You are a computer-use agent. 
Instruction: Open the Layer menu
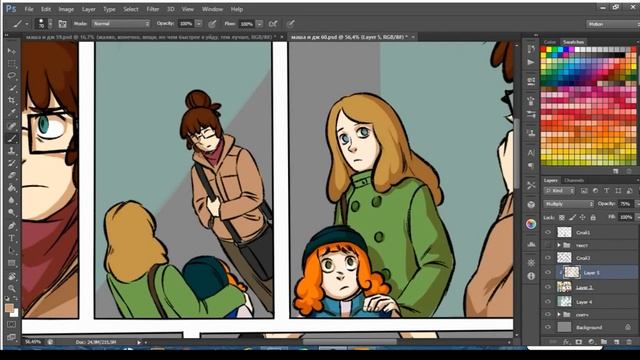coord(88,9)
